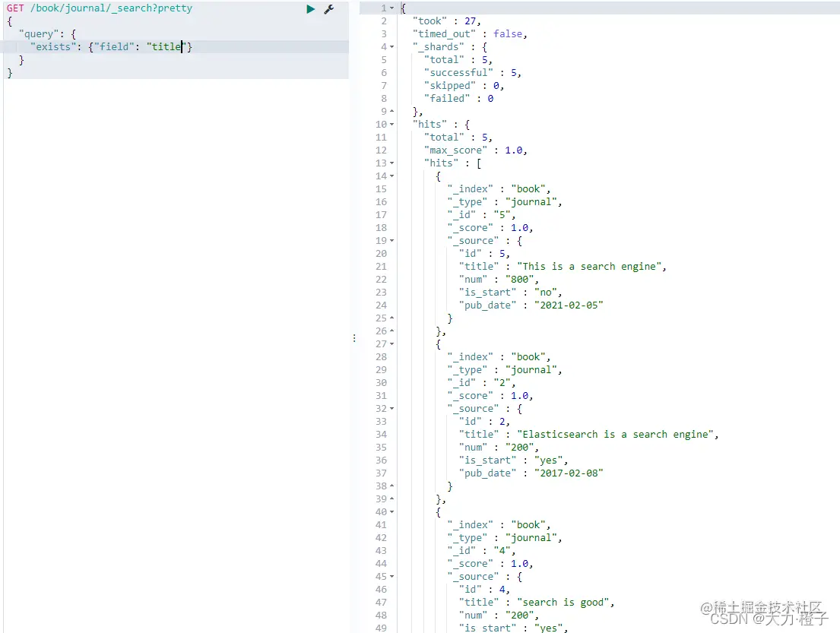Click the "query" key in request editor
This screenshot has width=840, height=633.
[x=39, y=33]
